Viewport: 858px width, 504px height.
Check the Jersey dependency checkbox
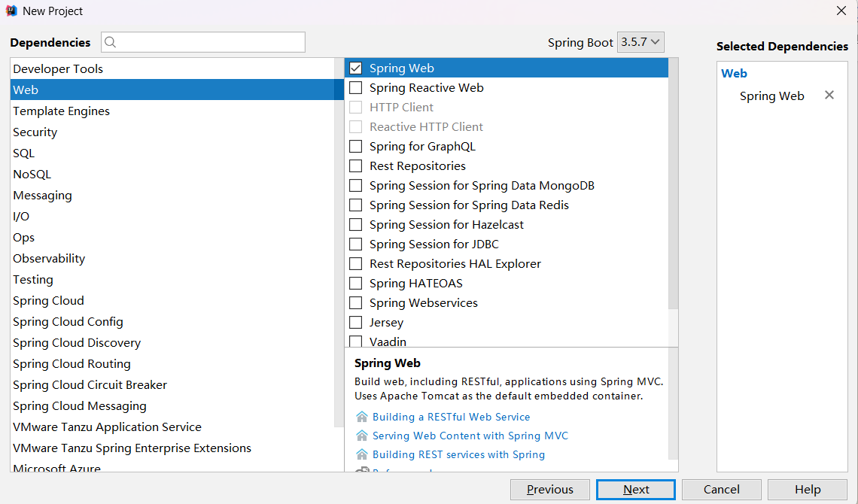click(356, 323)
